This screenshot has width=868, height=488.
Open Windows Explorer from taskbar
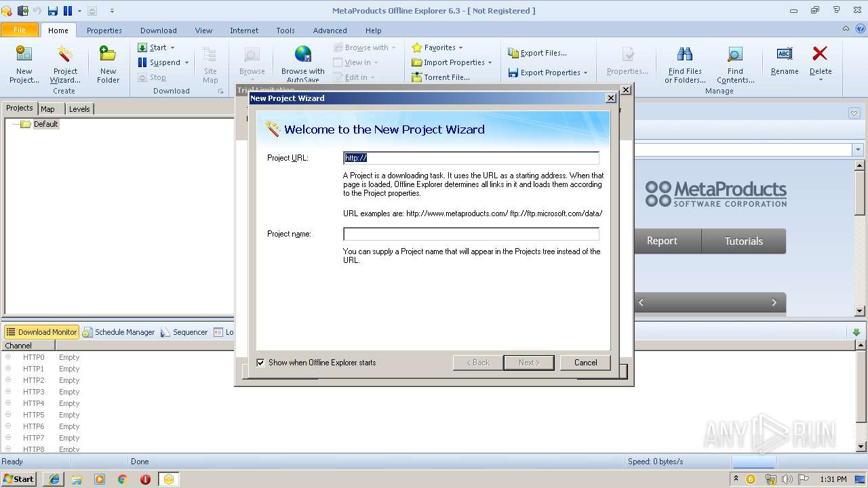[x=77, y=479]
